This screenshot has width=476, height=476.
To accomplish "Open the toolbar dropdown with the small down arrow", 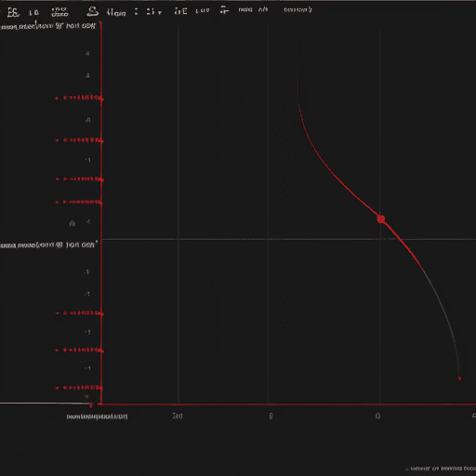I will 154,12.
